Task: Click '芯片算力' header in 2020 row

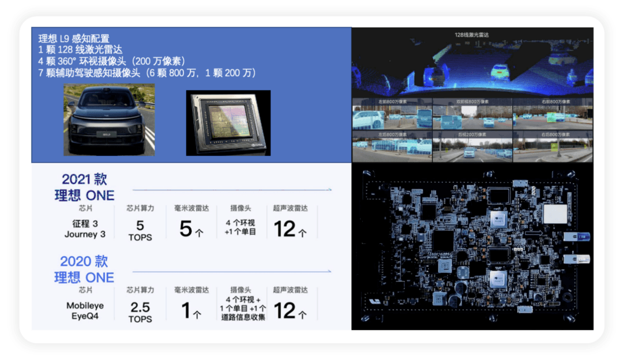Action: [x=140, y=290]
